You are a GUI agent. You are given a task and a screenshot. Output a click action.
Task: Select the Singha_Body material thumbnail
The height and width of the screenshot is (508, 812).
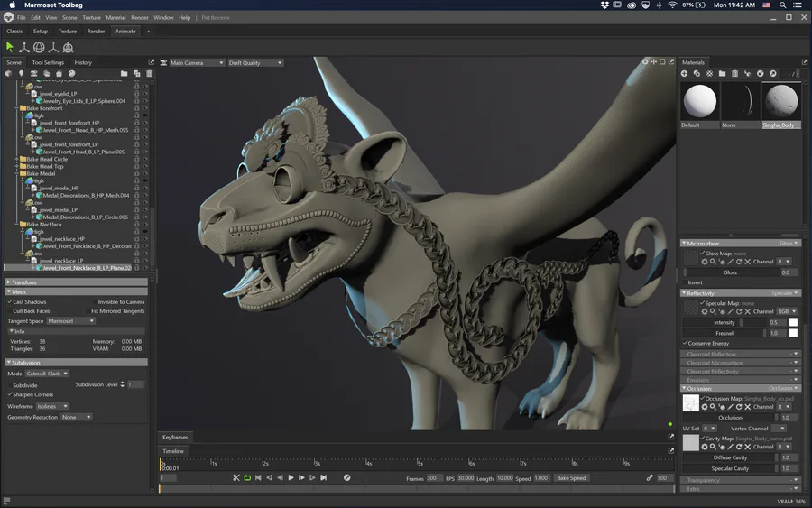780,102
